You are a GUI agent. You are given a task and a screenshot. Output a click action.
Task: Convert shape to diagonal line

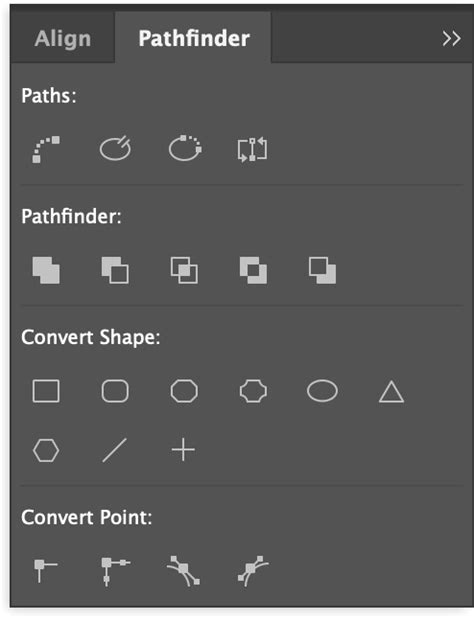114,450
